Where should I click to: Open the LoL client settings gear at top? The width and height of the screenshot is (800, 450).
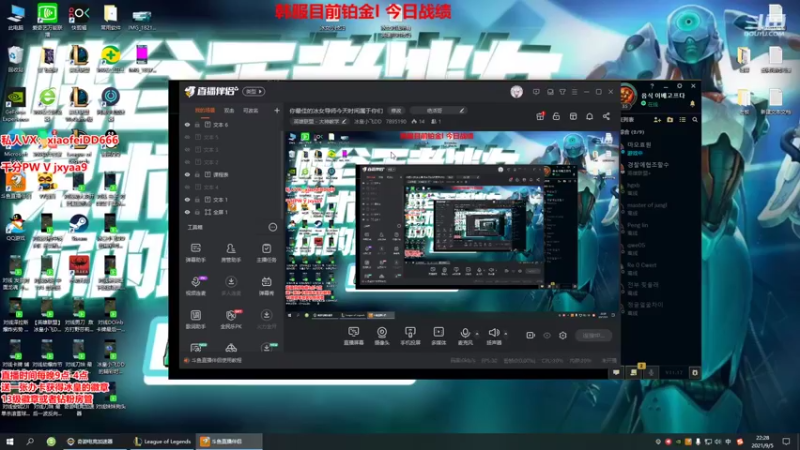679,86
